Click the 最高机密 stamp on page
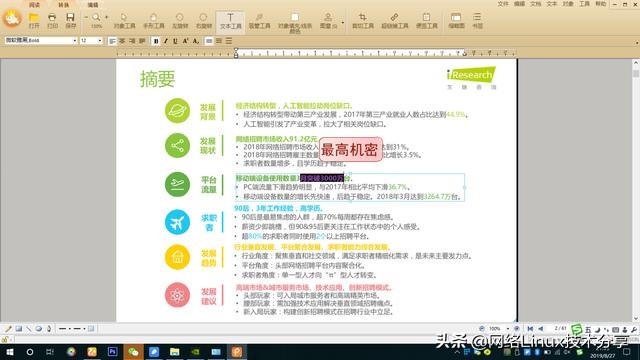The image size is (640, 360). (x=351, y=149)
